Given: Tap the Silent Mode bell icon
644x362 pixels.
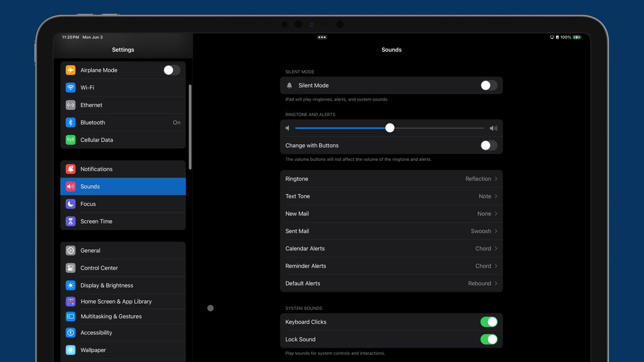Looking at the screenshot, I should pos(290,85).
